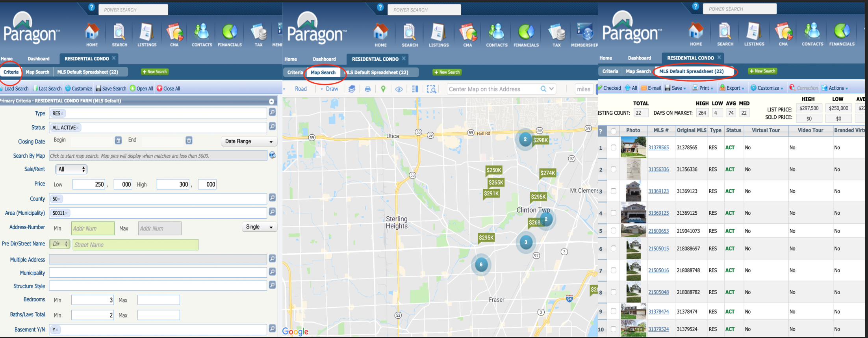Open the SEARCH icon in the middle panel

(410, 35)
